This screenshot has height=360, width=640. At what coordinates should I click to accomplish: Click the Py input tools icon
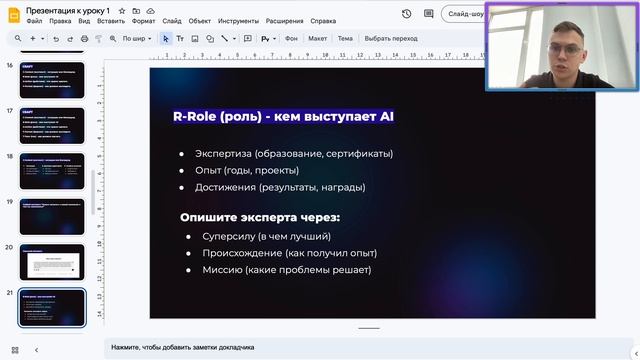click(x=265, y=39)
